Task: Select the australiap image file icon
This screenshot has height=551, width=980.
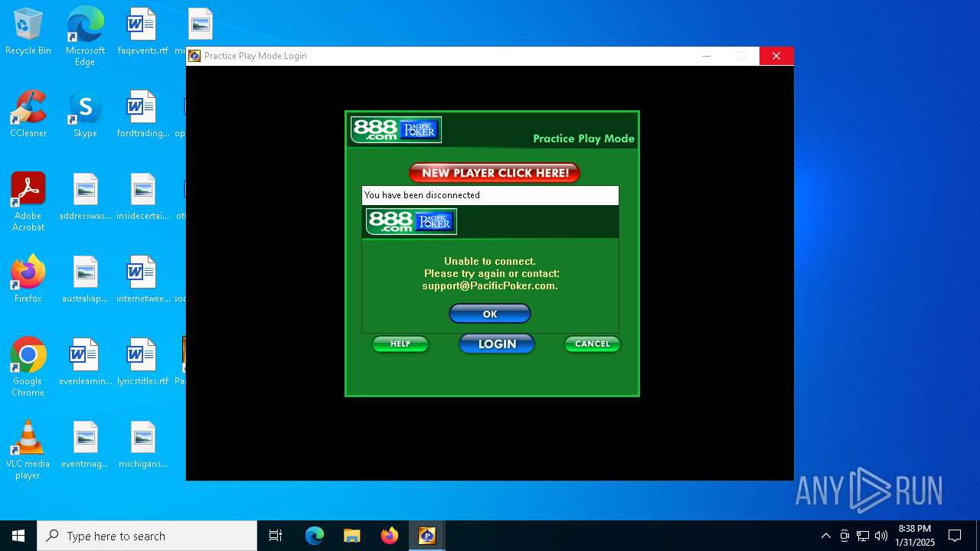Action: (85, 280)
